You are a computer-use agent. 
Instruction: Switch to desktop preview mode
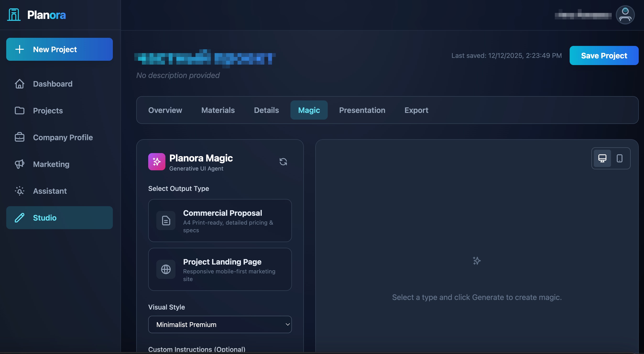pyautogui.click(x=602, y=158)
